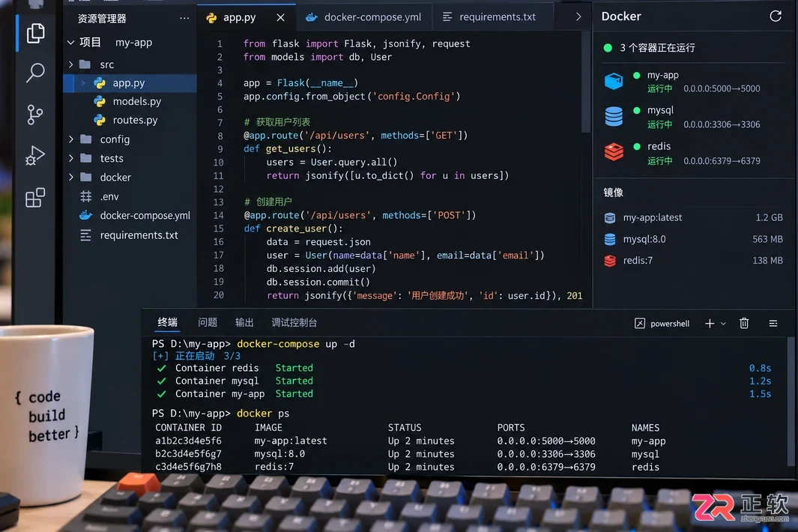Click the mysql:8.0 image icon
The image size is (798, 532).
pyautogui.click(x=610, y=239)
